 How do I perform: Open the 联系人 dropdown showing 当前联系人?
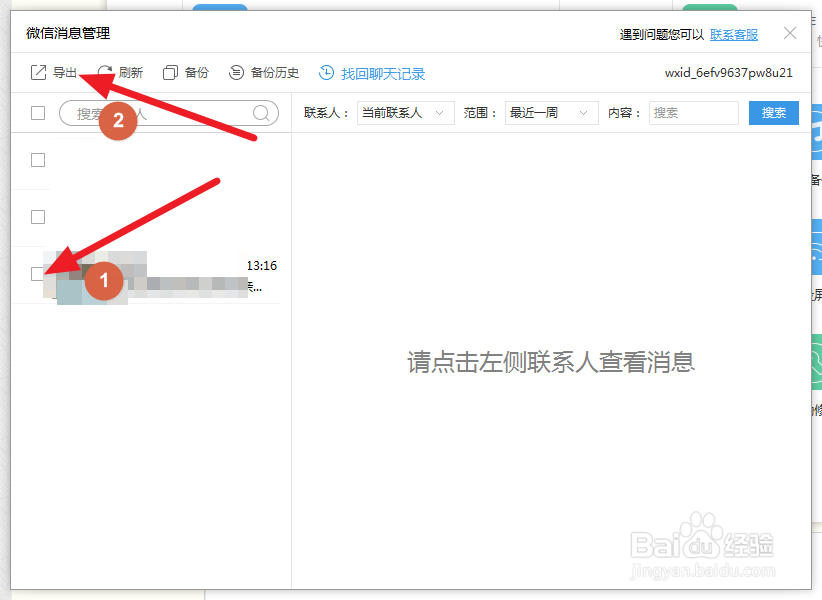click(x=406, y=113)
